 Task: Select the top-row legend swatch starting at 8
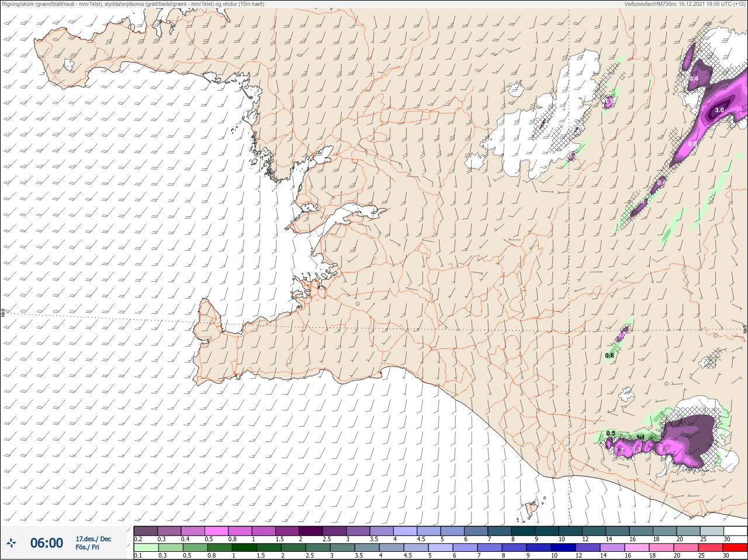point(523,531)
